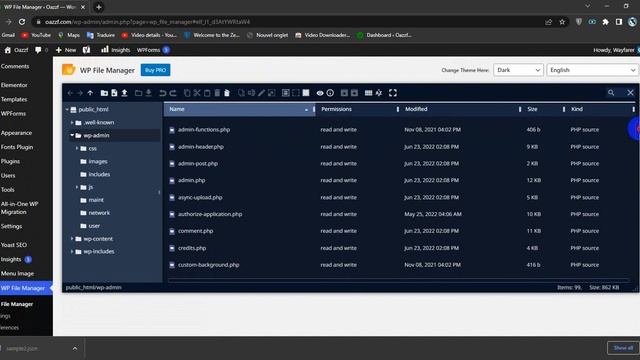The image size is (640, 360).
Task: Open Elementor in the WordPress sidebar
Action: click(x=14, y=85)
